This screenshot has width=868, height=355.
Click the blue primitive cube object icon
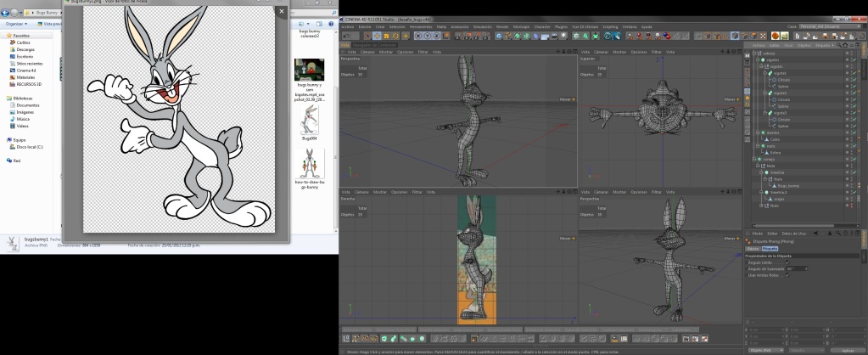coord(499,36)
